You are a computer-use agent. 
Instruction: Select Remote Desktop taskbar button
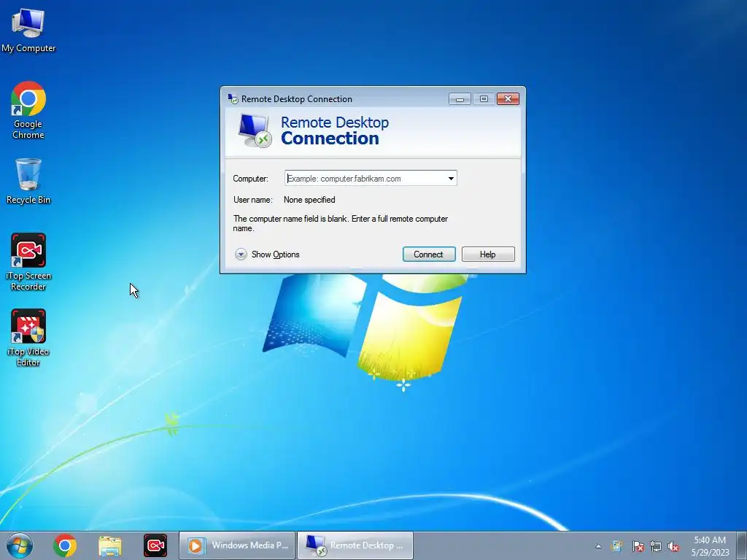(355, 545)
